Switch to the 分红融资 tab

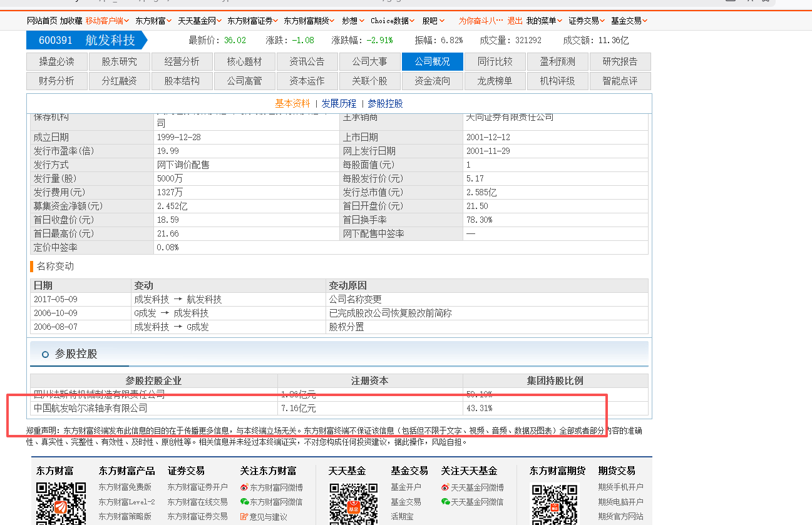120,81
